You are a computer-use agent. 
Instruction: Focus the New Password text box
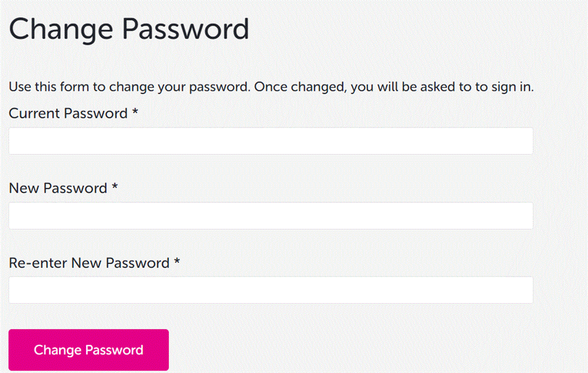271,216
